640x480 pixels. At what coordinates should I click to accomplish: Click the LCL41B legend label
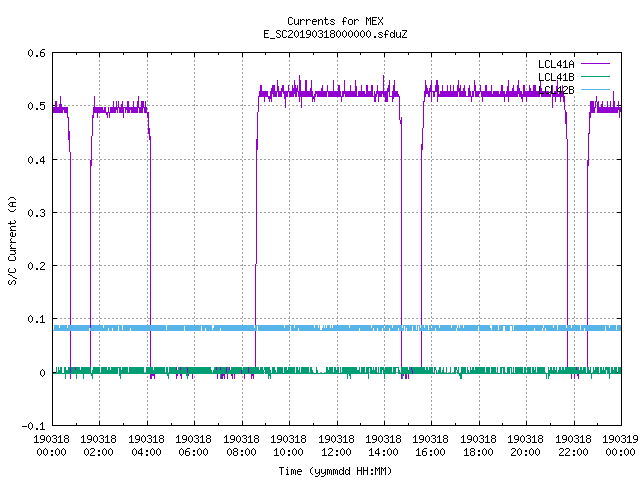click(556, 77)
